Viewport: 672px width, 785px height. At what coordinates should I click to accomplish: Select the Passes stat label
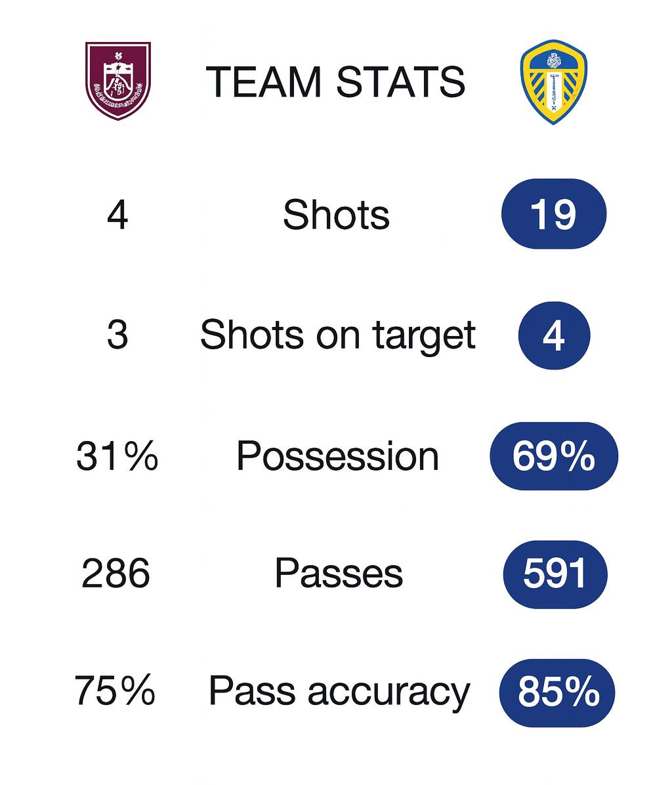[x=338, y=572]
